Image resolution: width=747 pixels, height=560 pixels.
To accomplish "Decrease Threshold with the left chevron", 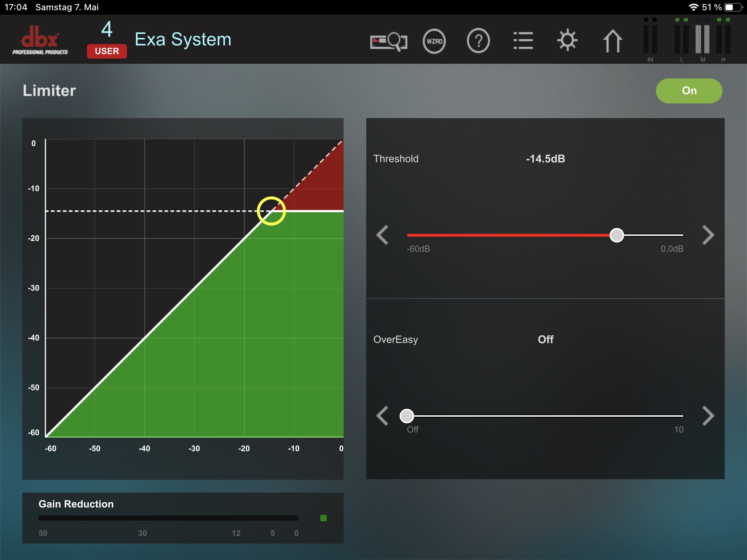I will tap(382, 235).
